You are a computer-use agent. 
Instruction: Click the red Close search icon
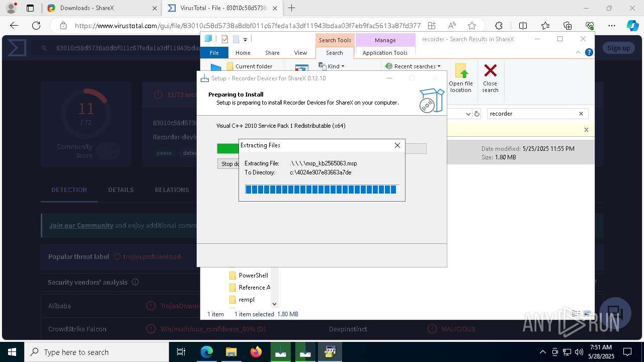coord(490,79)
